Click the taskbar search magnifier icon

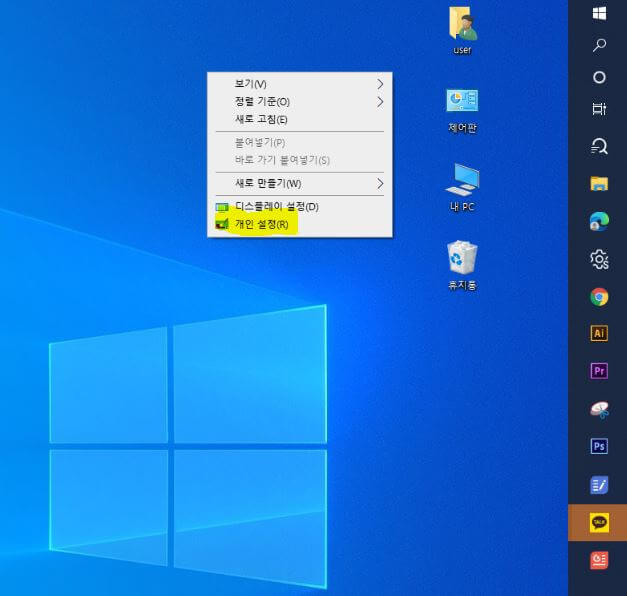[x=599, y=45]
